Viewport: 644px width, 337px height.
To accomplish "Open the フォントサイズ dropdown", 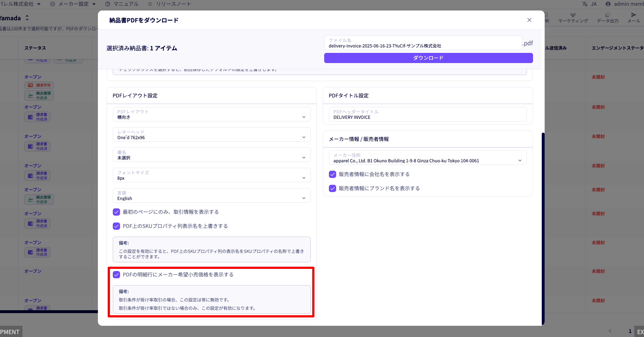I will click(x=212, y=175).
